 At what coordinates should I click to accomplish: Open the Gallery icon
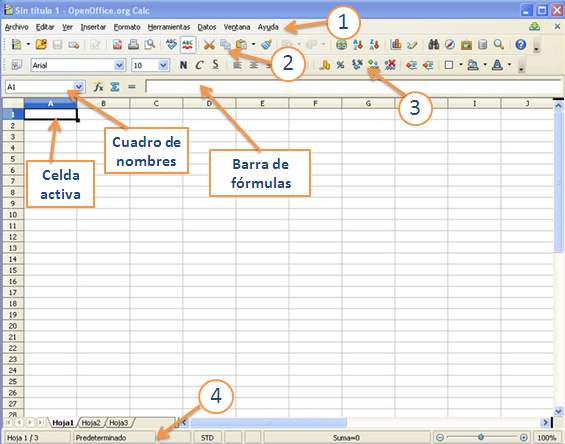[x=466, y=45]
